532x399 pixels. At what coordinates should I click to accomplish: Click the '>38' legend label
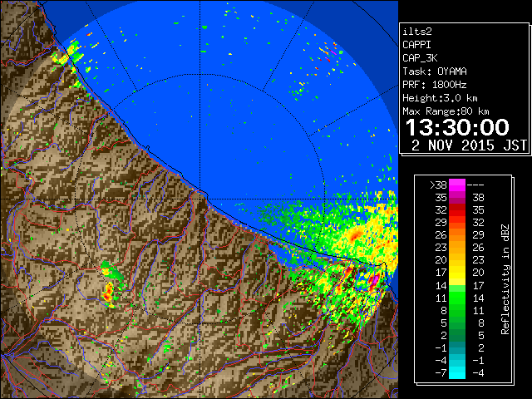coord(438,185)
